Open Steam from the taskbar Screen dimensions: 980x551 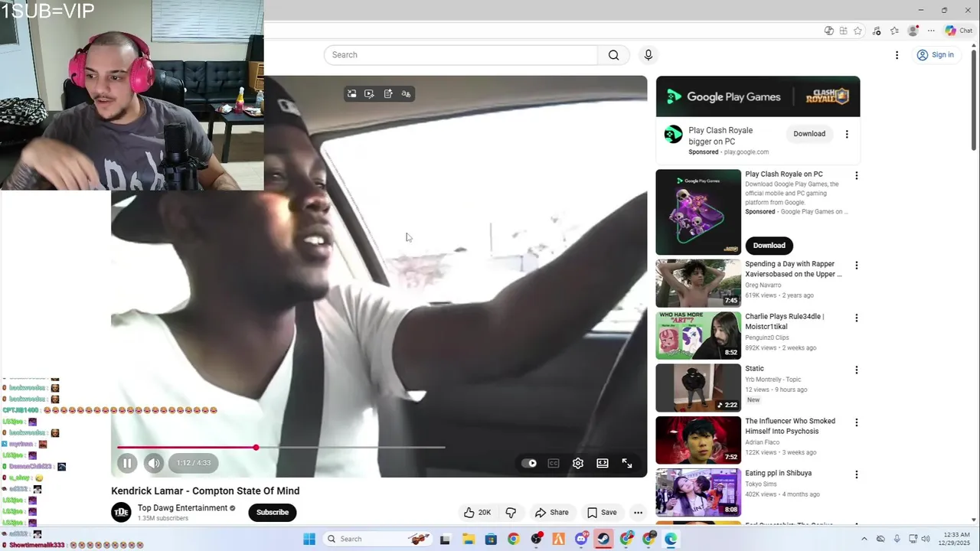(x=603, y=539)
